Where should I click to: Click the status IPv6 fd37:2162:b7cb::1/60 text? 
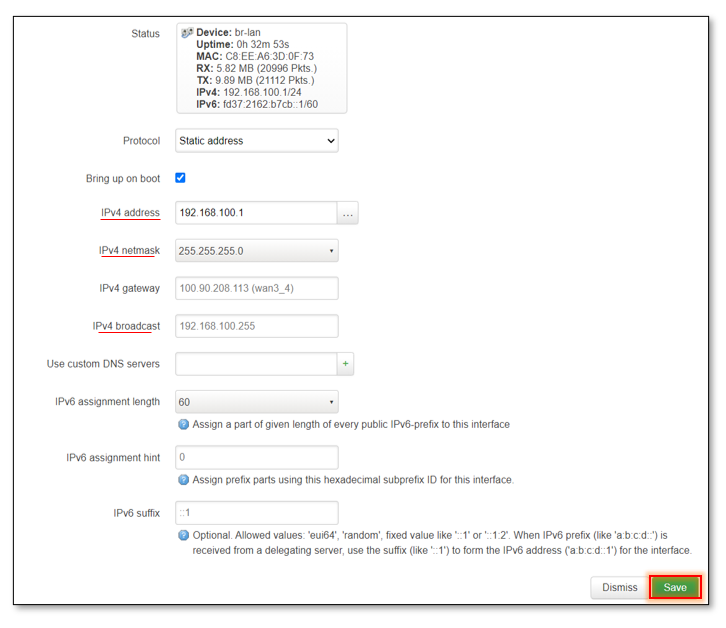click(x=257, y=104)
